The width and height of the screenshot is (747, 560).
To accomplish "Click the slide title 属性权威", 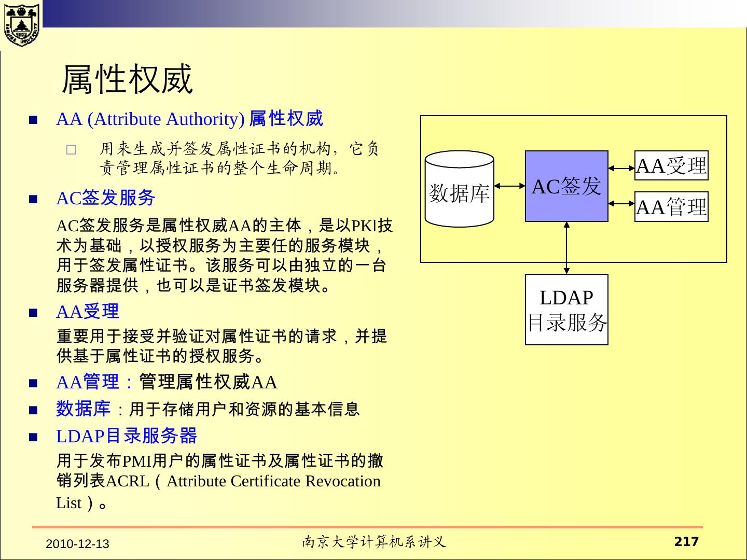I will (x=127, y=79).
